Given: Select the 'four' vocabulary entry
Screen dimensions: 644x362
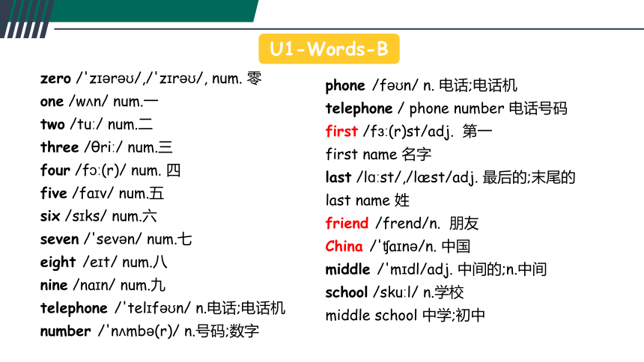Looking at the screenshot, I should click(110, 170).
